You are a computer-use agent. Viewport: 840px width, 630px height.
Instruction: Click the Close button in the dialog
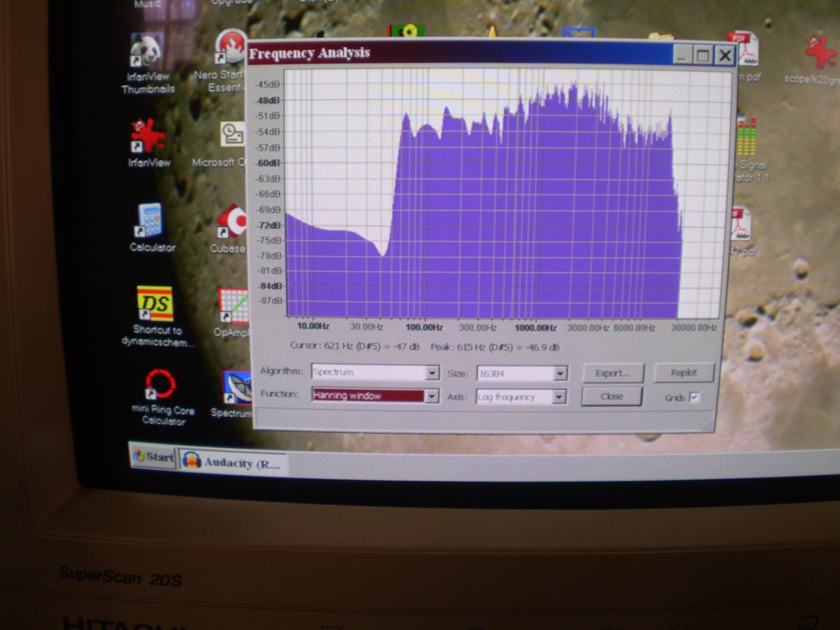coord(611,396)
